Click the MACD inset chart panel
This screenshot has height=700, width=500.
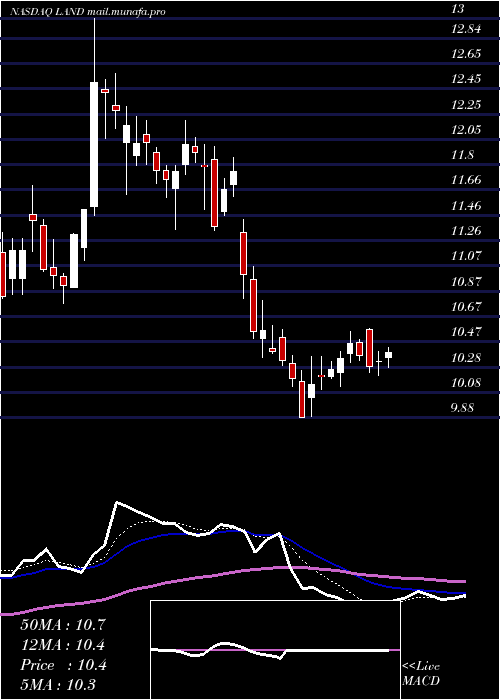pyautogui.click(x=275, y=650)
